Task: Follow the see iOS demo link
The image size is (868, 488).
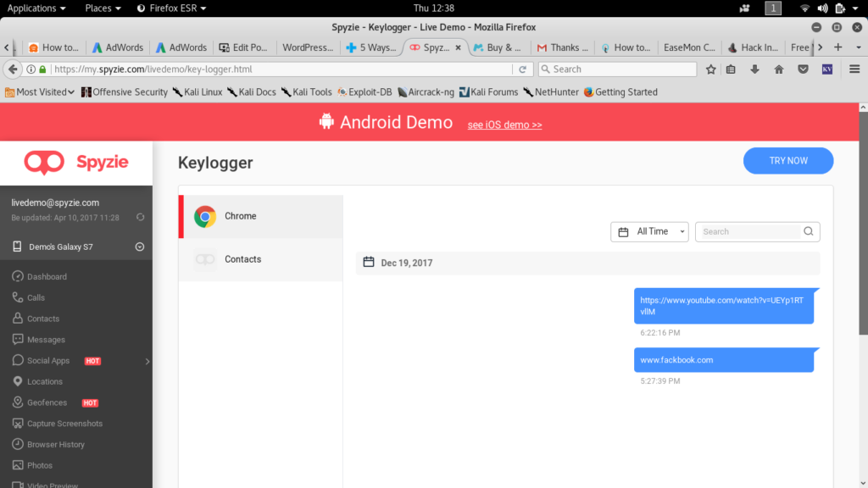Action: [504, 125]
